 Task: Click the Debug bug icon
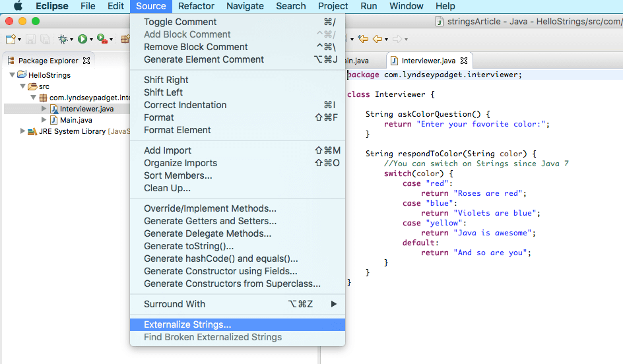63,39
